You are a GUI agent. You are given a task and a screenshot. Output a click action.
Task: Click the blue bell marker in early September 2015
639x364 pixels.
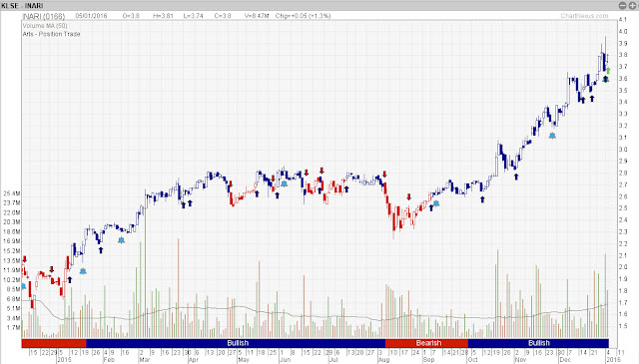pos(436,203)
